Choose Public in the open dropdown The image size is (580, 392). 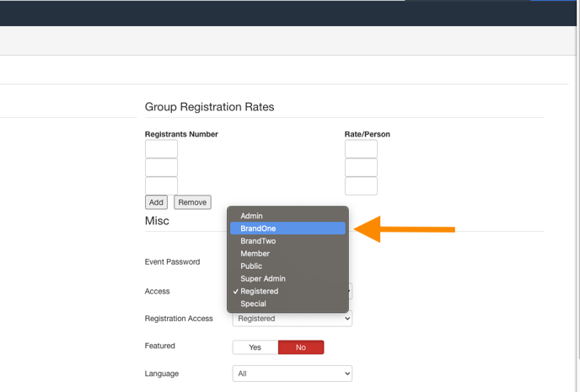287,266
